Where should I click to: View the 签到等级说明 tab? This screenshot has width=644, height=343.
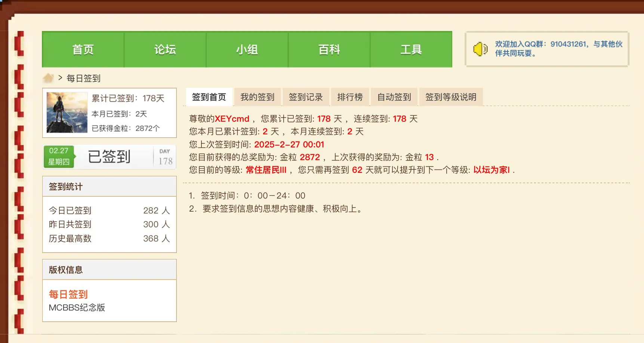click(451, 97)
